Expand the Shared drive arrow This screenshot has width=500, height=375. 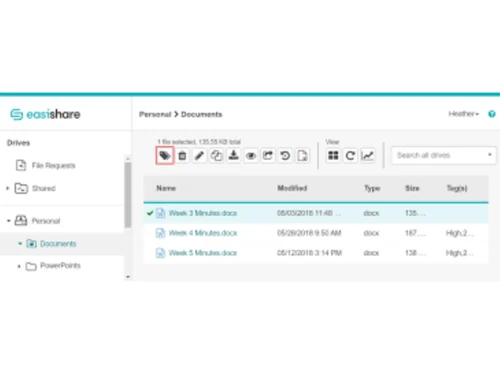(x=8, y=188)
